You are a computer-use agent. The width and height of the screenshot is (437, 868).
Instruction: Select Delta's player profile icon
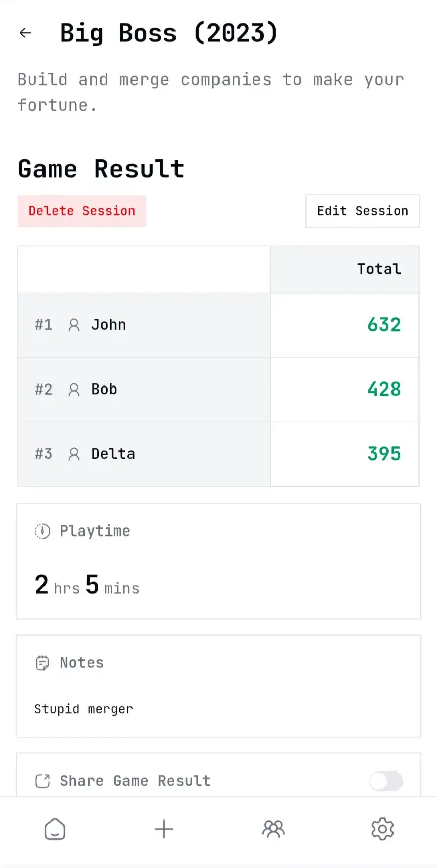(x=74, y=454)
